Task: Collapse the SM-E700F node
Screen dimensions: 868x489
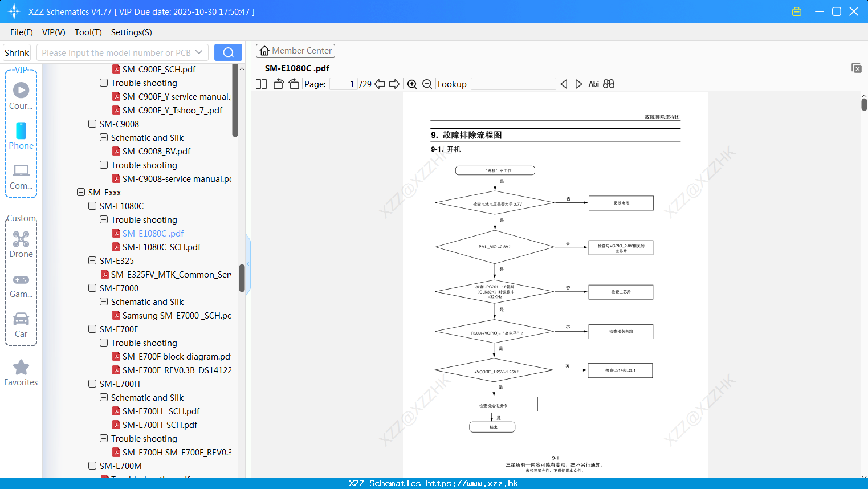Action: (92, 329)
